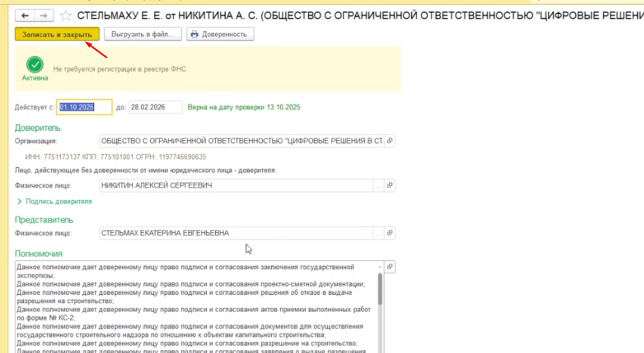Open СТЕЛЬМАХ ЕКАТЕРИНА ЕВГЕНЬЕВНА record via open icon

pos(390,233)
